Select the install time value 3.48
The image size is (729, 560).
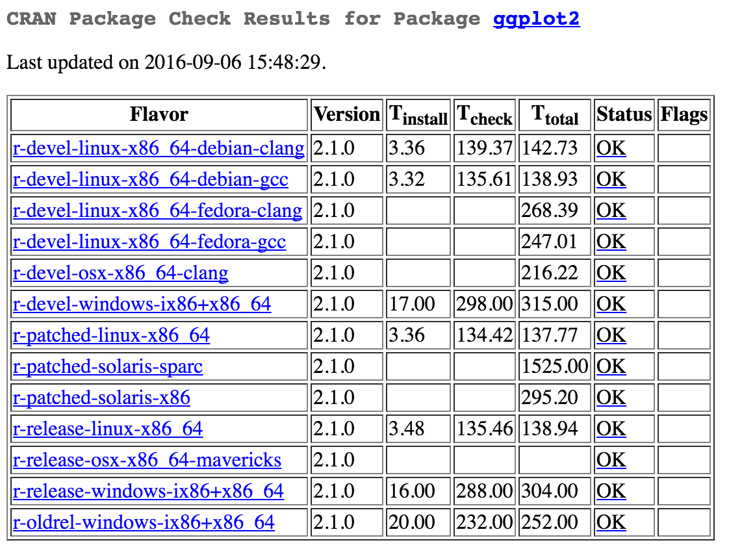[407, 429]
